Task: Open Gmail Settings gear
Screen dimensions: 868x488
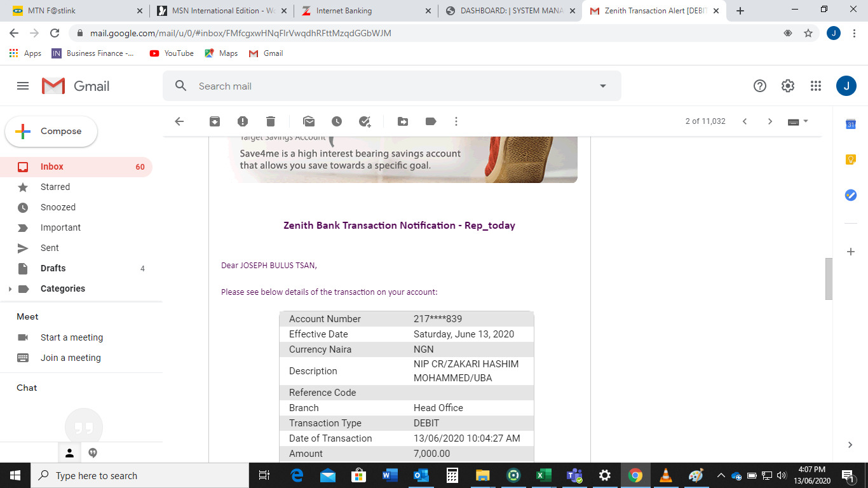Action: (x=788, y=86)
